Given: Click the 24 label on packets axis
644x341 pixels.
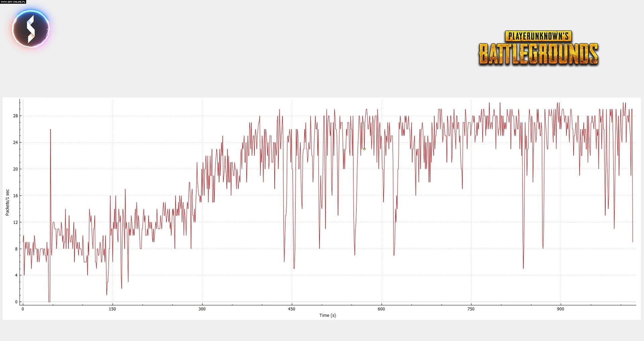Looking at the screenshot, I should pos(15,142).
